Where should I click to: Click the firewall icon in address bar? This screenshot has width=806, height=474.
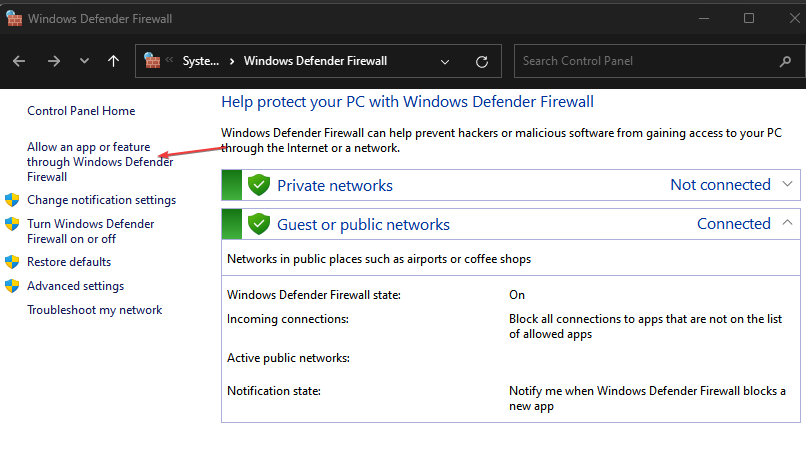[152, 61]
